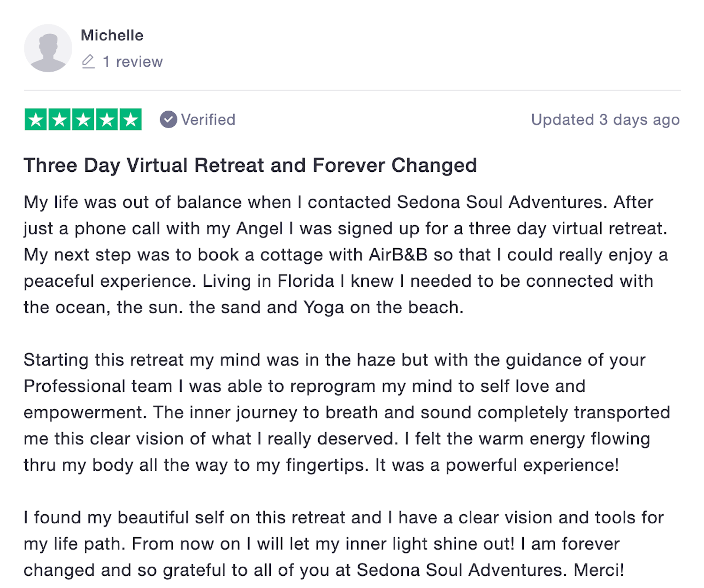Open the review title Three Day Virtual Retreat
The height and width of the screenshot is (588, 704).
tap(250, 165)
